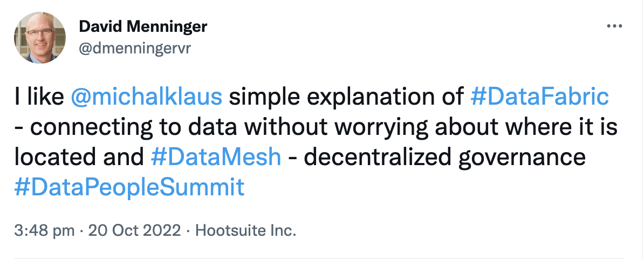Viewport: 644px width, 259px height.
Task: View the #DataPeopleSummit hashtag feed
Action: [x=130, y=187]
